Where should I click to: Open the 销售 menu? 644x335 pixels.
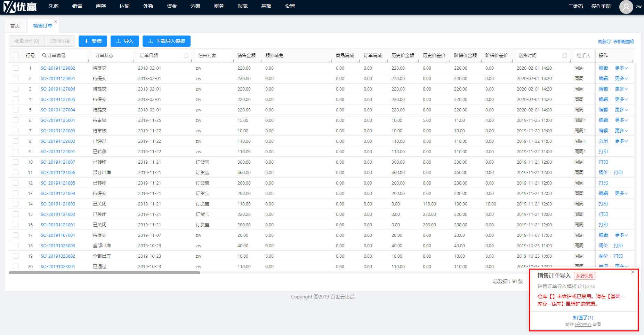[x=77, y=6]
